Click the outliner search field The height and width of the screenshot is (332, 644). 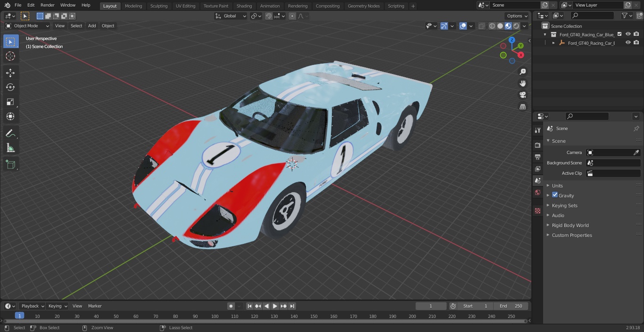click(592, 16)
